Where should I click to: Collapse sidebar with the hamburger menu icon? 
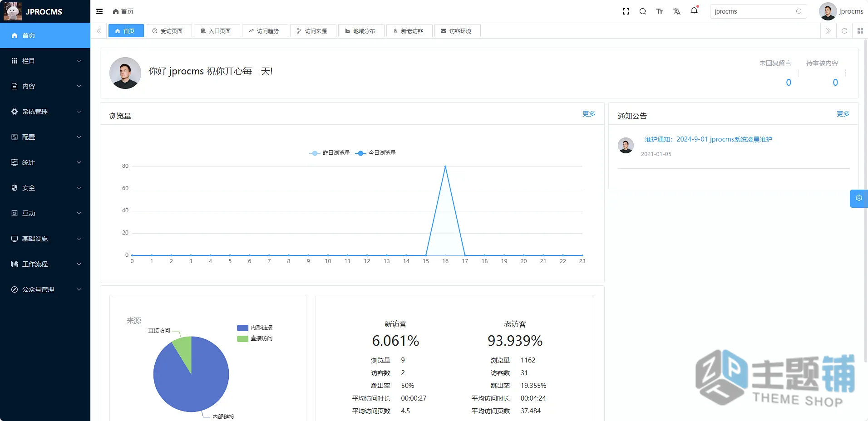click(x=99, y=11)
